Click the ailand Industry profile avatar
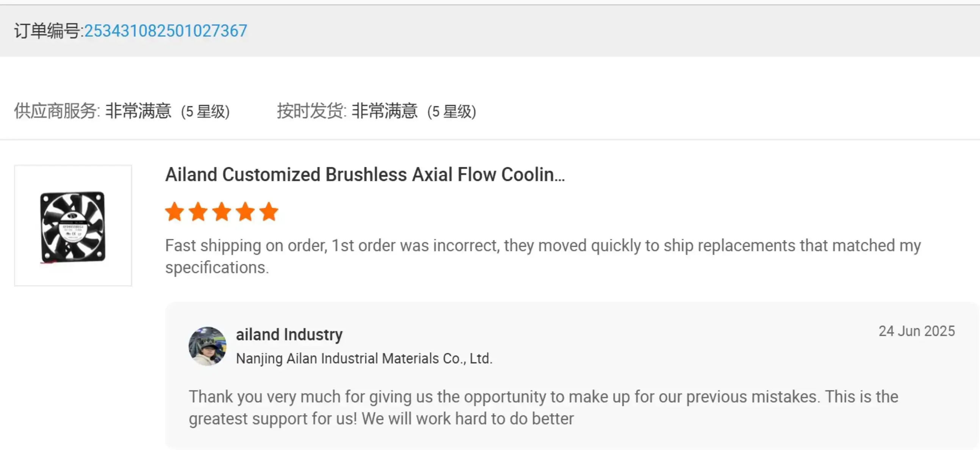980x450 pixels. pyautogui.click(x=207, y=346)
